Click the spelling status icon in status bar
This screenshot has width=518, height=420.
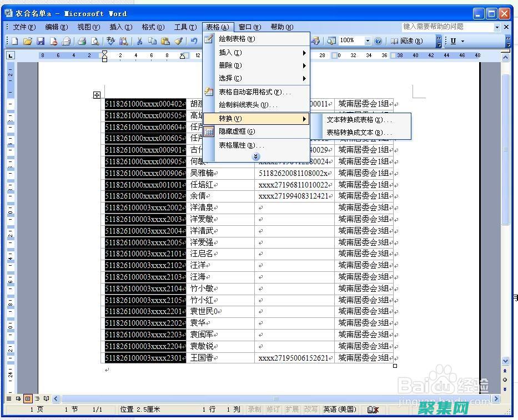(x=373, y=409)
